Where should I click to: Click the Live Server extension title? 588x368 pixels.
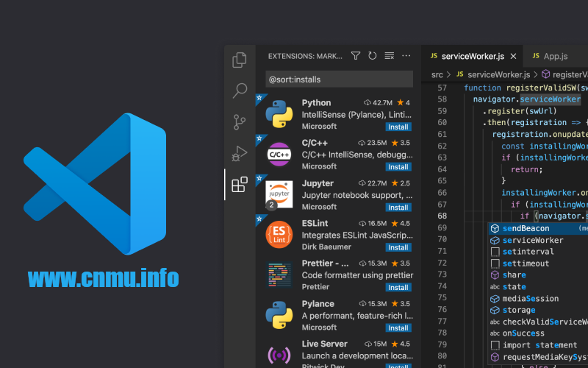pos(324,344)
